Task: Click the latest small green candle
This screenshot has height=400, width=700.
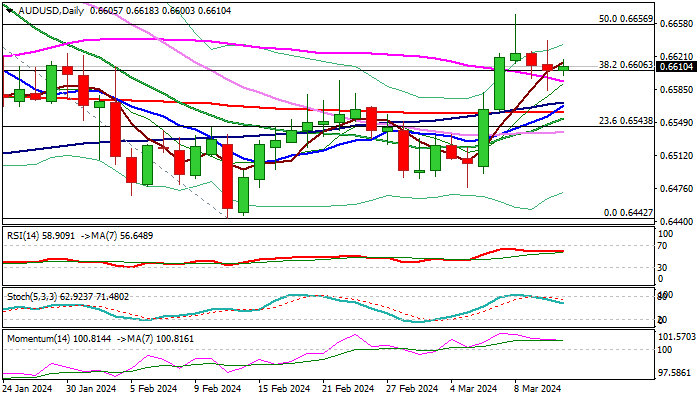Action: point(564,68)
